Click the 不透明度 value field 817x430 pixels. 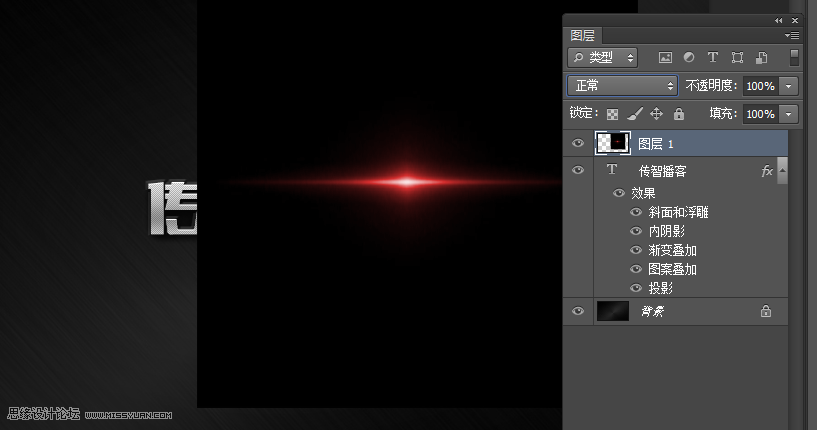pyautogui.click(x=761, y=86)
